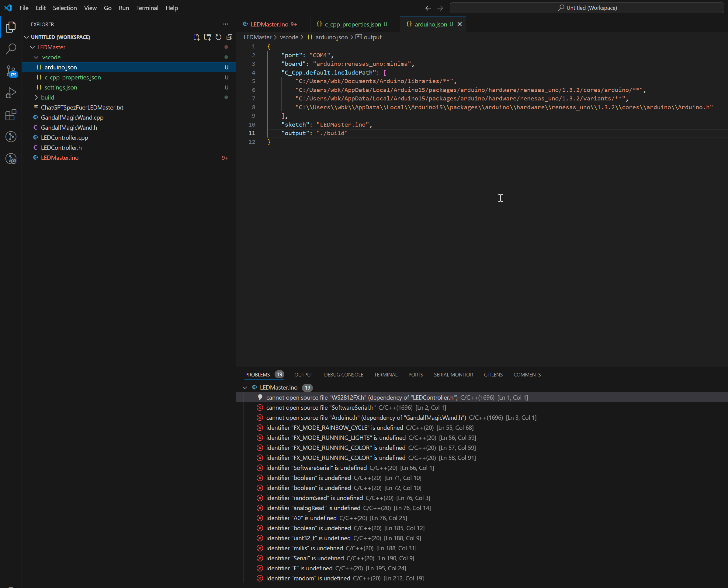Collapse the UNTITLED (WORKSPACE) section
728x588 pixels.
pyautogui.click(x=26, y=37)
